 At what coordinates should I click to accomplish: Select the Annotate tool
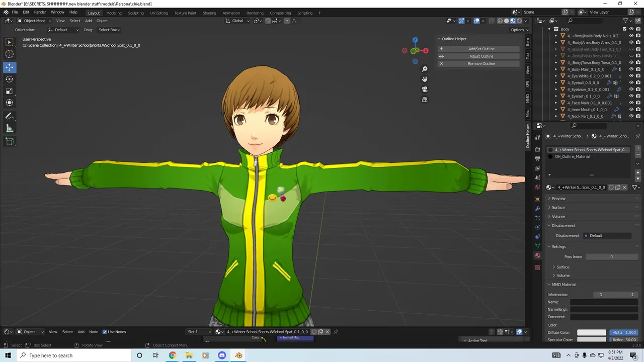click(x=10, y=116)
